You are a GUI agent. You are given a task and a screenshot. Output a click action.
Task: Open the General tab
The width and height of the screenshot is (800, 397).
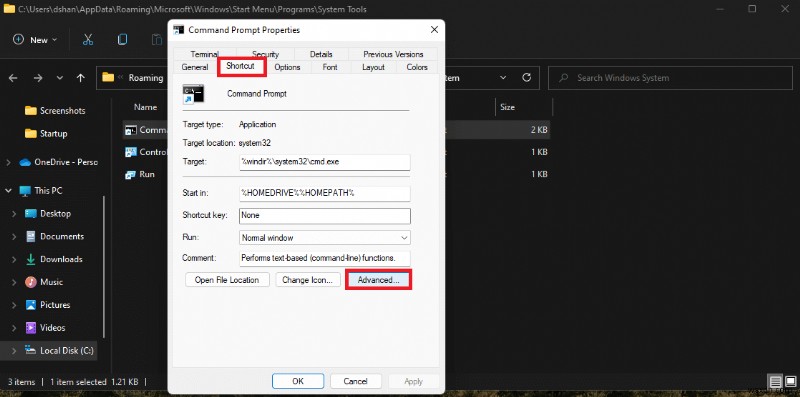click(194, 67)
